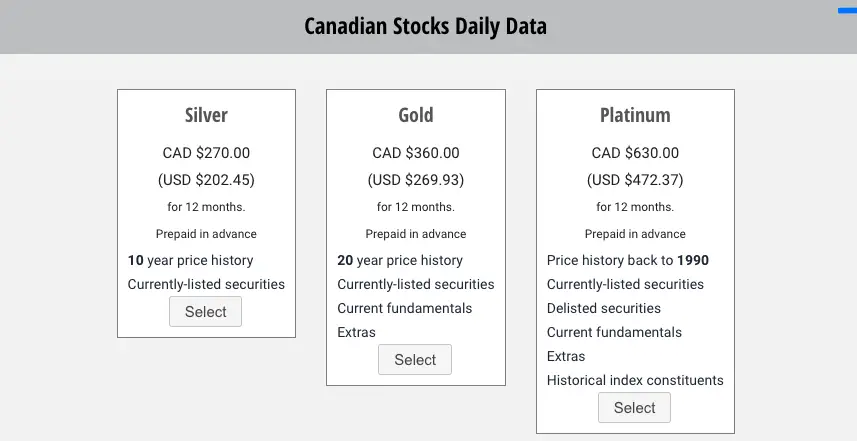Click the 20 year price history feature
This screenshot has height=441, width=857.
[x=400, y=261]
